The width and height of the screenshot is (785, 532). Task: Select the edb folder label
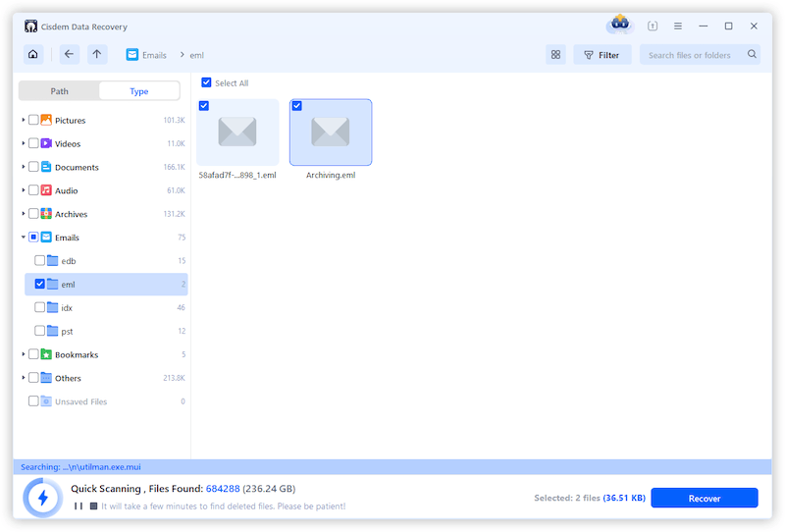[x=69, y=261]
